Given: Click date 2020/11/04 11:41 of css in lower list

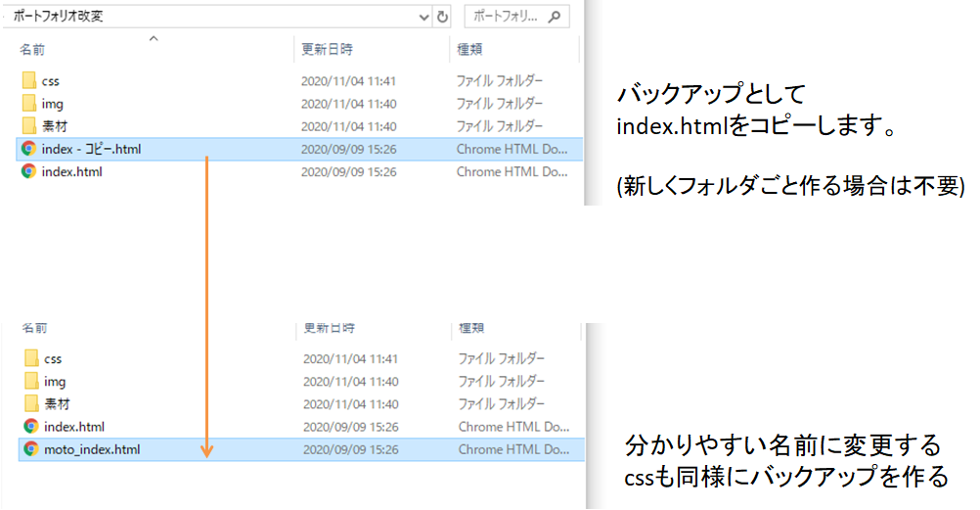Looking at the screenshot, I should tap(350, 358).
